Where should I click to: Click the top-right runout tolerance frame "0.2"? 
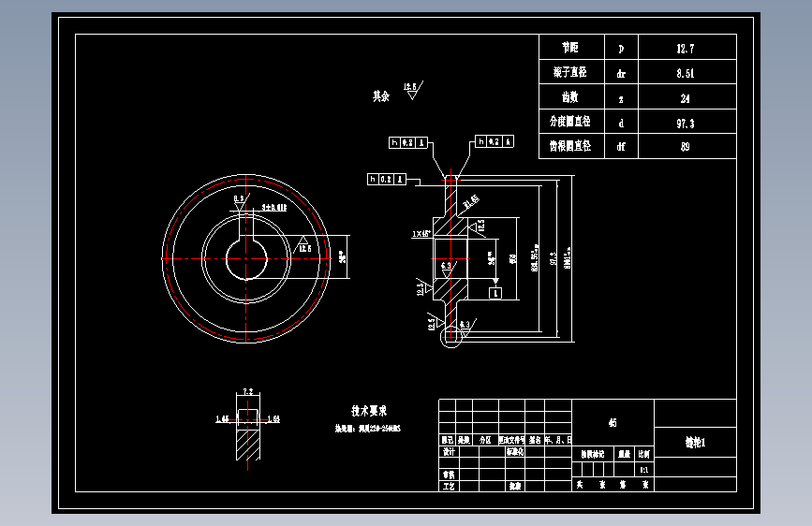tap(495, 141)
